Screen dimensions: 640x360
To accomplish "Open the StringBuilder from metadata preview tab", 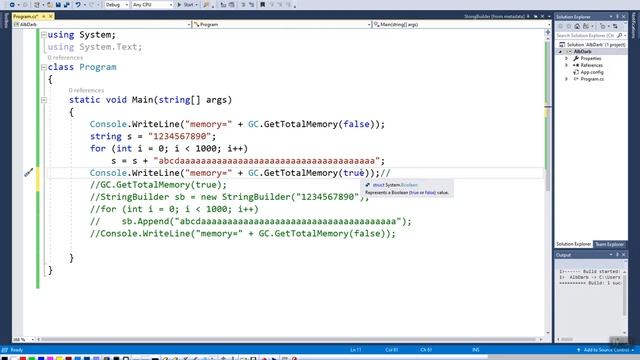I will [x=494, y=16].
